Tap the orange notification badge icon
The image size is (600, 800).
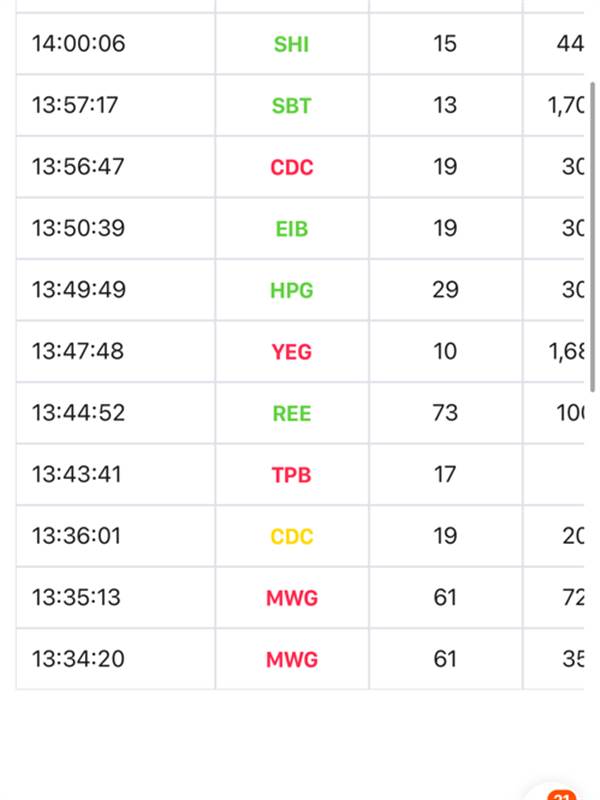coord(562,795)
